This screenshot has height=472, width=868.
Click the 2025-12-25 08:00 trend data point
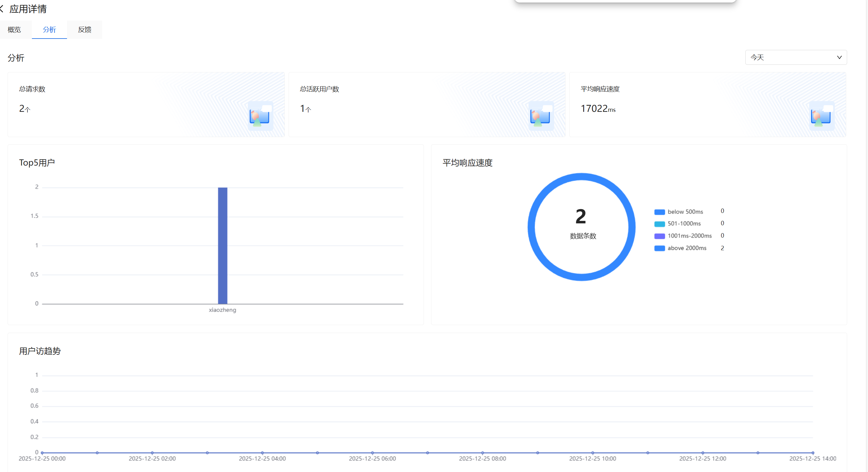click(483, 453)
